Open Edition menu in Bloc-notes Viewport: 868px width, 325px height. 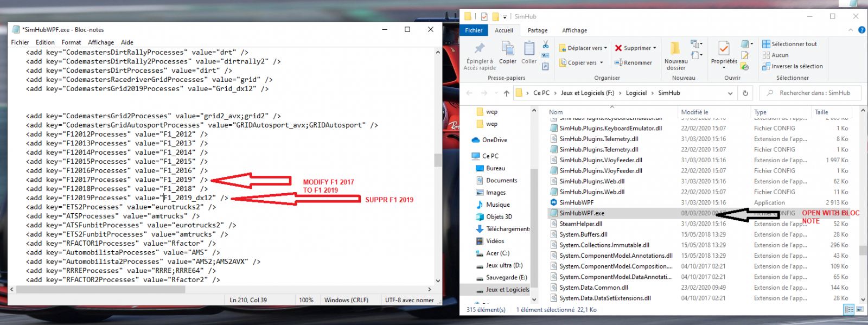coord(45,42)
